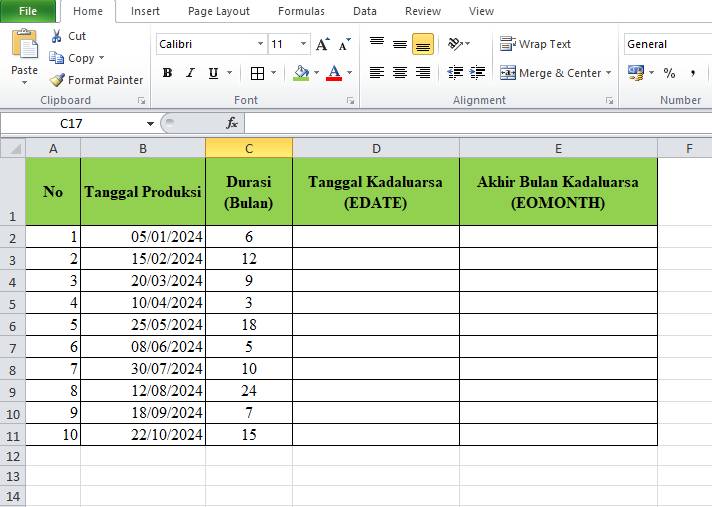Select the Durasi (Bulan) header cell
Image resolution: width=712 pixels, height=507 pixels.
pyautogui.click(x=249, y=192)
